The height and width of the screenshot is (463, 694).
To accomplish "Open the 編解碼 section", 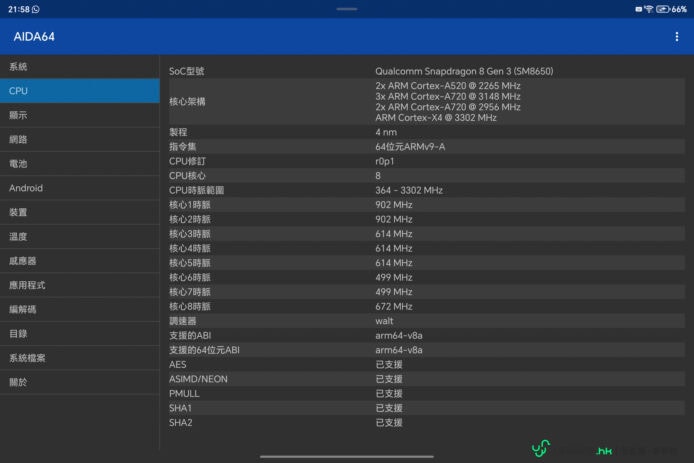I will (79, 309).
